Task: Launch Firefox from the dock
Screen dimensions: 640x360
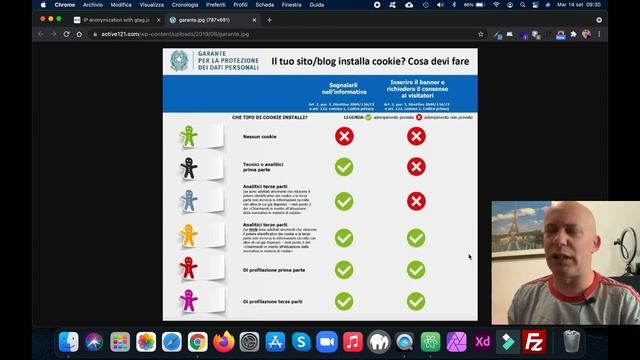Action: tap(224, 342)
